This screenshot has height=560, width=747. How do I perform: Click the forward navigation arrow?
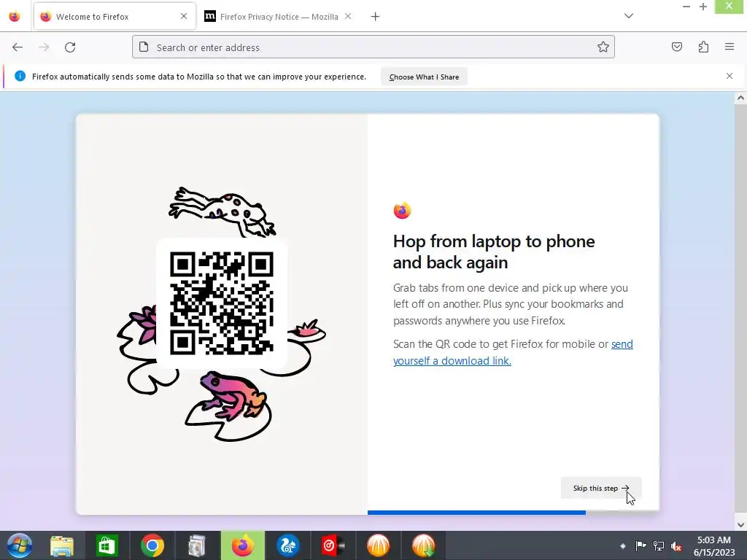coord(44,47)
